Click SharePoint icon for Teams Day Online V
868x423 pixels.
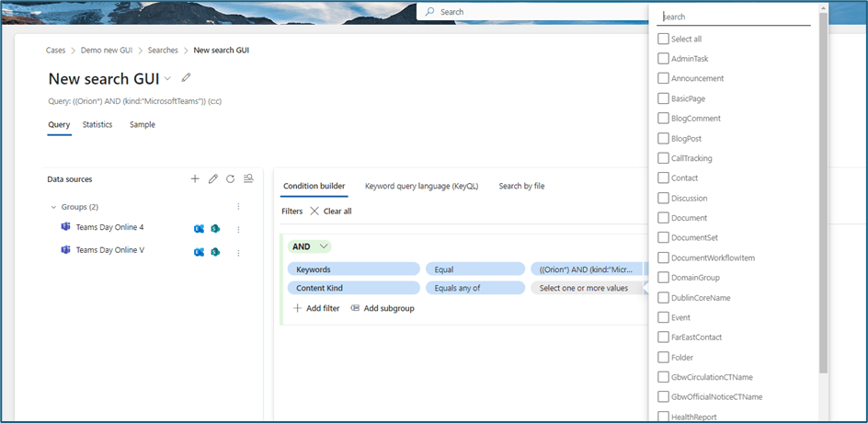(215, 252)
